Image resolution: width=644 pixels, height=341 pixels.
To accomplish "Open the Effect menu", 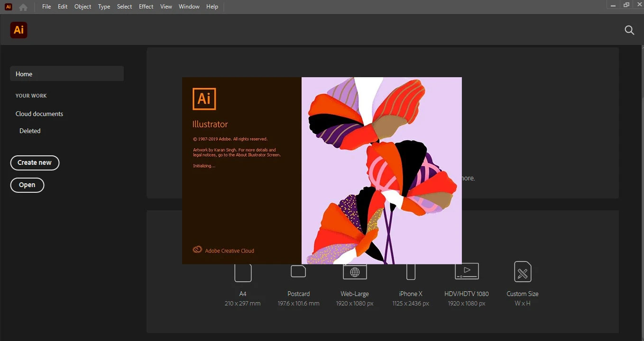I will 146,7.
